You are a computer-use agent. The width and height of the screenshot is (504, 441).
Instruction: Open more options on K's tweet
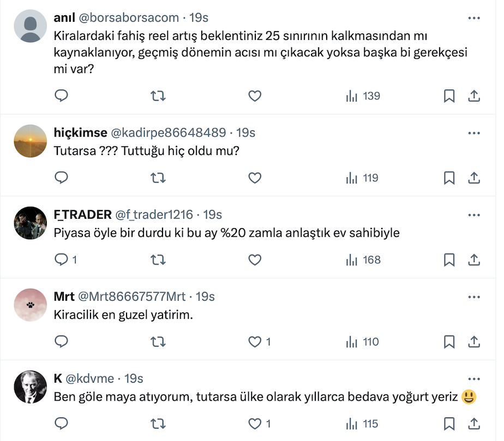click(x=474, y=378)
